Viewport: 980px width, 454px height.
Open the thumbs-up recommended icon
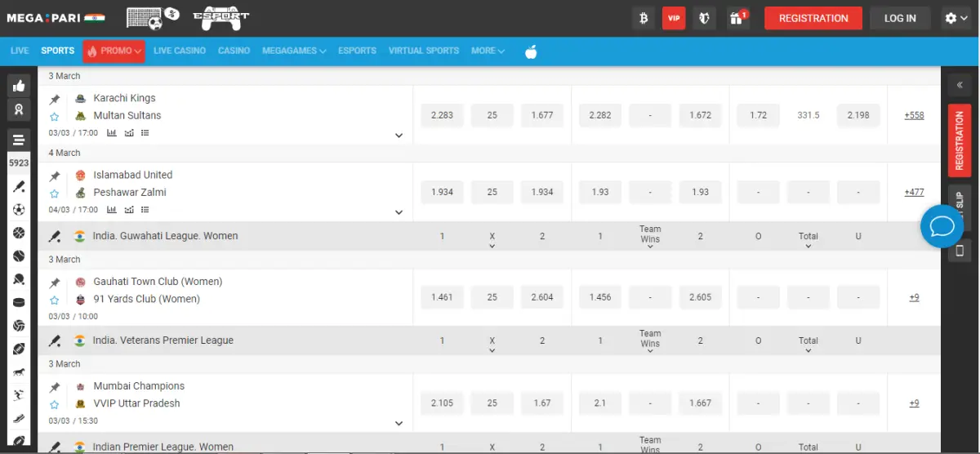pos(19,86)
